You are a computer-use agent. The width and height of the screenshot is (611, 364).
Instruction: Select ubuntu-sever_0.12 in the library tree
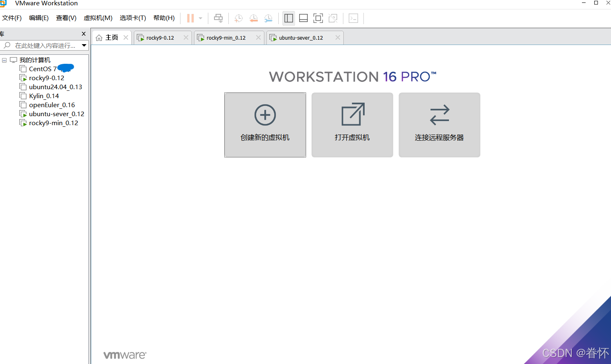(56, 114)
